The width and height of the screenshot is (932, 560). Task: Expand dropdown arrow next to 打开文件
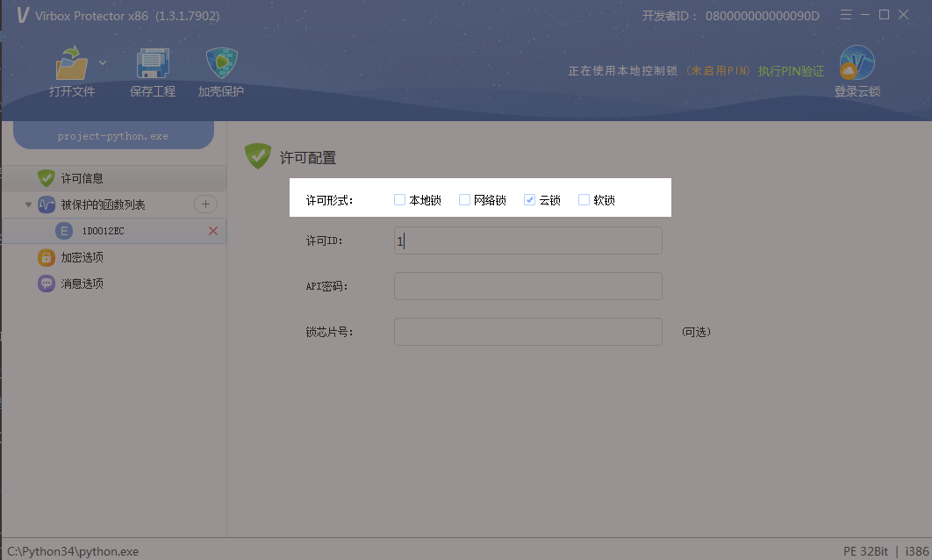pyautogui.click(x=103, y=62)
